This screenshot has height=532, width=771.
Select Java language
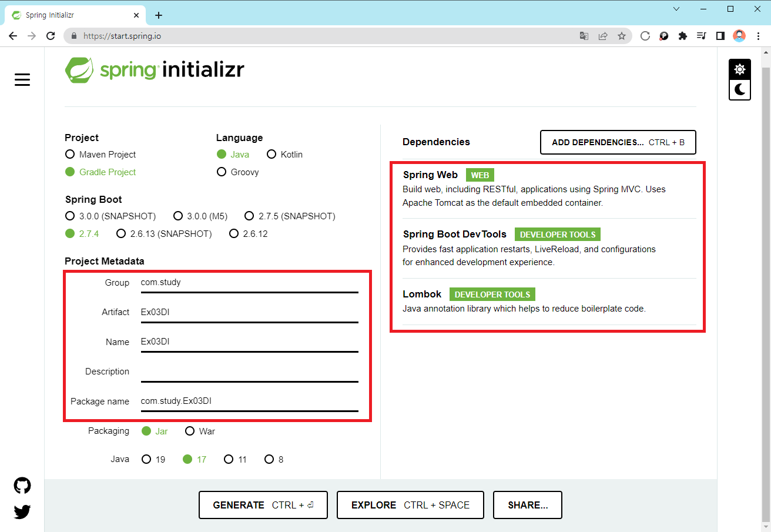click(233, 154)
